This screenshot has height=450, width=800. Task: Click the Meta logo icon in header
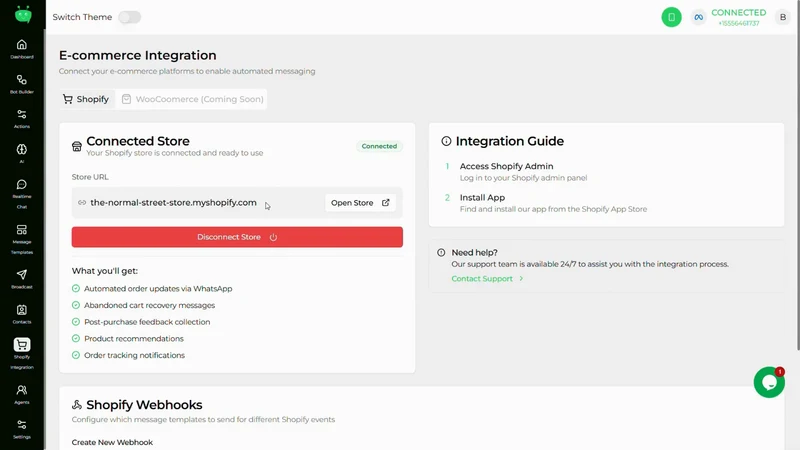click(698, 17)
